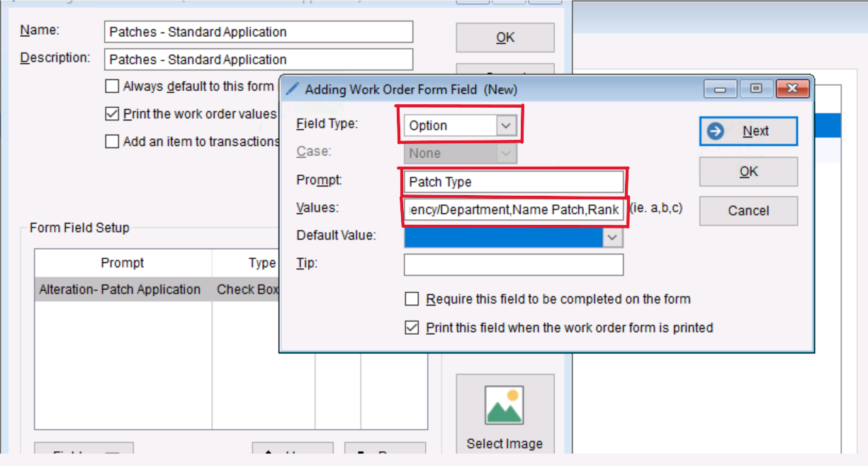The image size is (868, 466).
Task: Open the Field Type dropdown showing Option
Action: coord(505,126)
